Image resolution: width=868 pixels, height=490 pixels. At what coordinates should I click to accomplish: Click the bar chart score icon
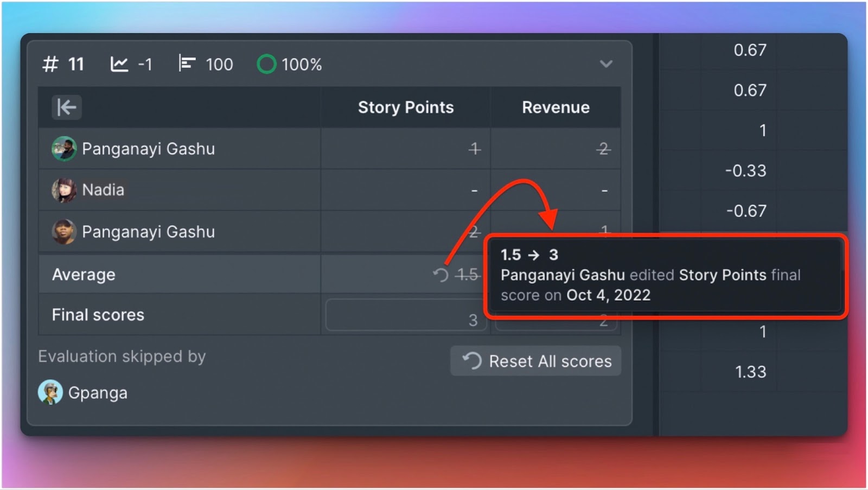click(187, 64)
